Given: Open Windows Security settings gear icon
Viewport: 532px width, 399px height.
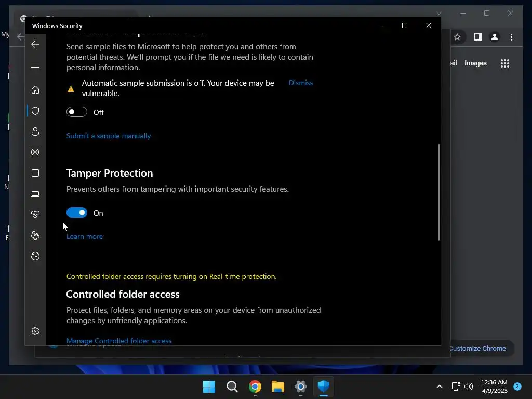Looking at the screenshot, I should (x=35, y=331).
